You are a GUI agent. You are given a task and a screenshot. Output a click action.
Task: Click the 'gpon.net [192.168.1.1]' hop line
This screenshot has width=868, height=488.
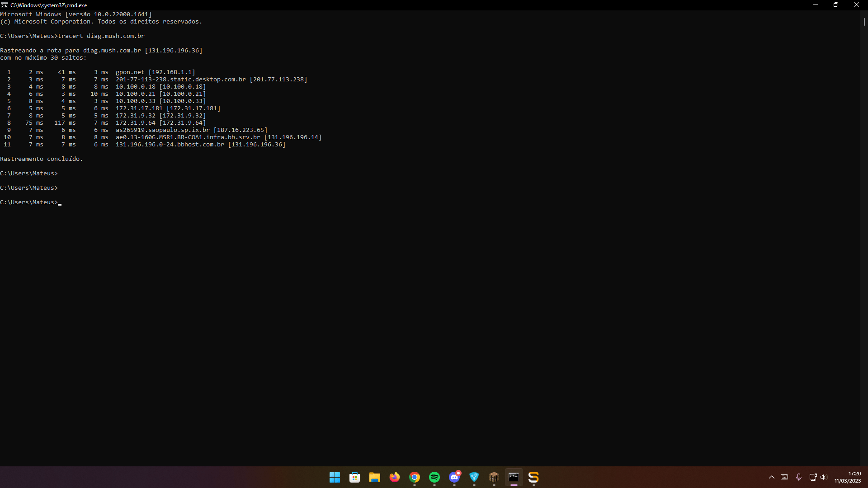pyautogui.click(x=156, y=72)
